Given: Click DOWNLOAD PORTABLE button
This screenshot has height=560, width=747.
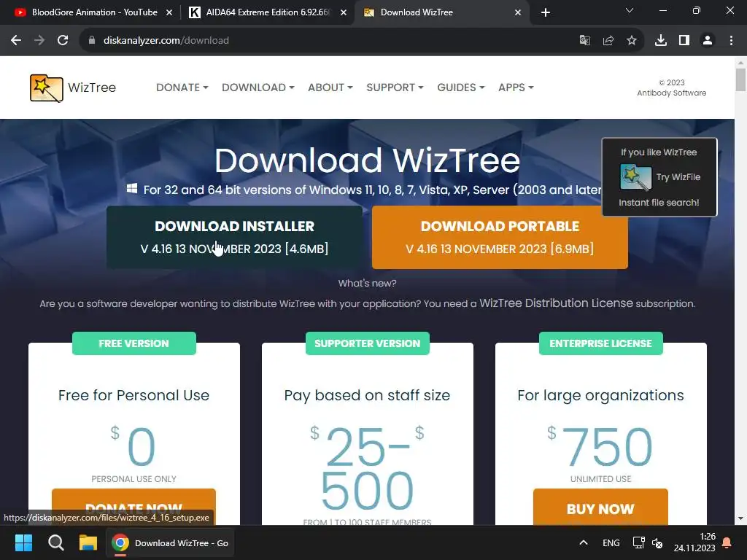Looking at the screenshot, I should coord(500,237).
